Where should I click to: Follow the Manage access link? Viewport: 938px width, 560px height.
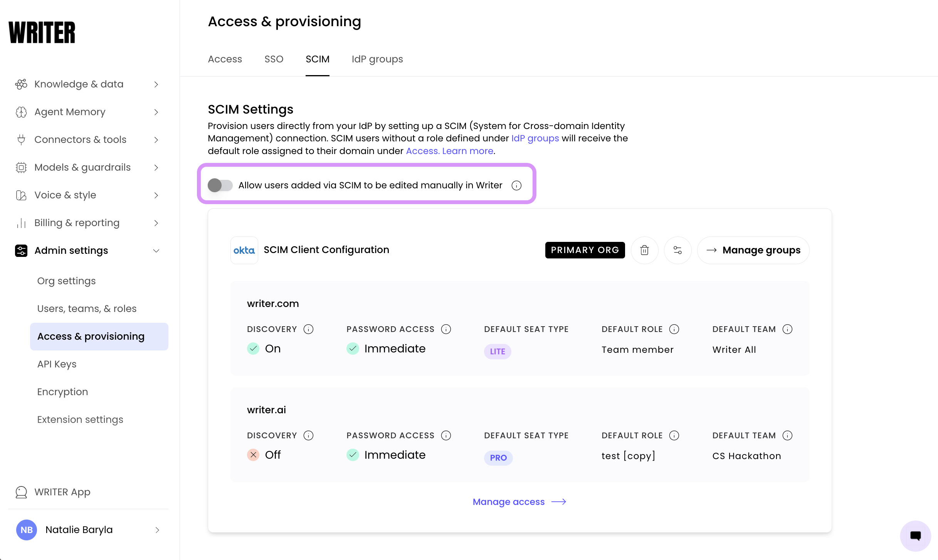tap(519, 502)
